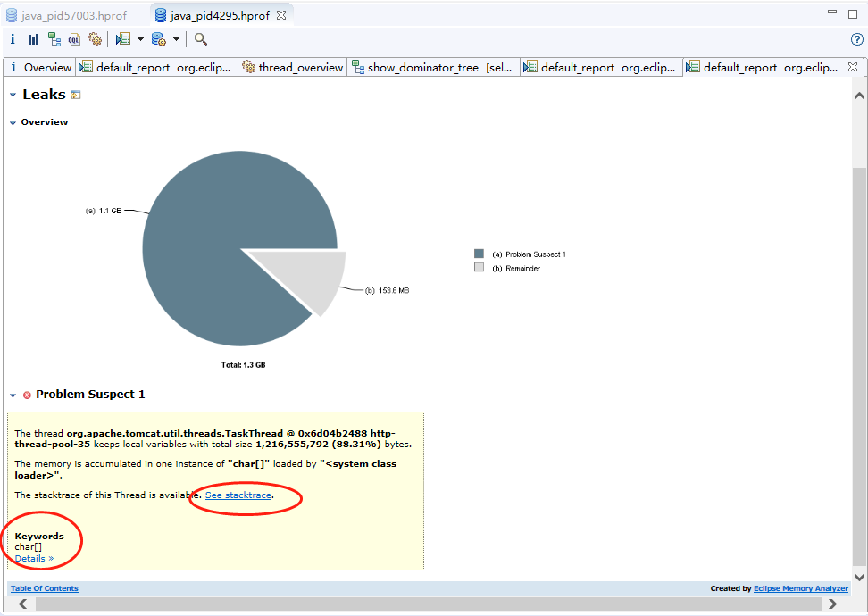This screenshot has width=868, height=616.
Task: Switch to the Overview inner tab
Action: 40,68
